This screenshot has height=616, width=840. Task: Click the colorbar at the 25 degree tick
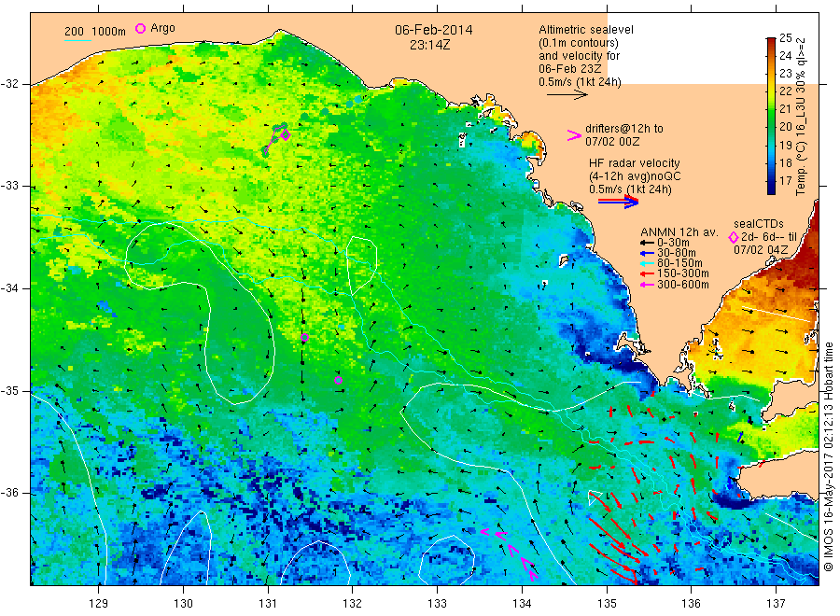point(772,38)
